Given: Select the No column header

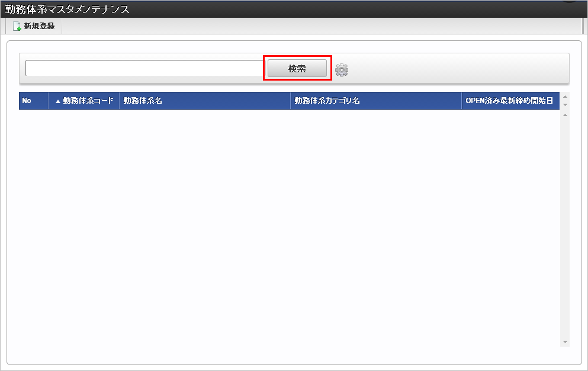Looking at the screenshot, I should pos(34,101).
